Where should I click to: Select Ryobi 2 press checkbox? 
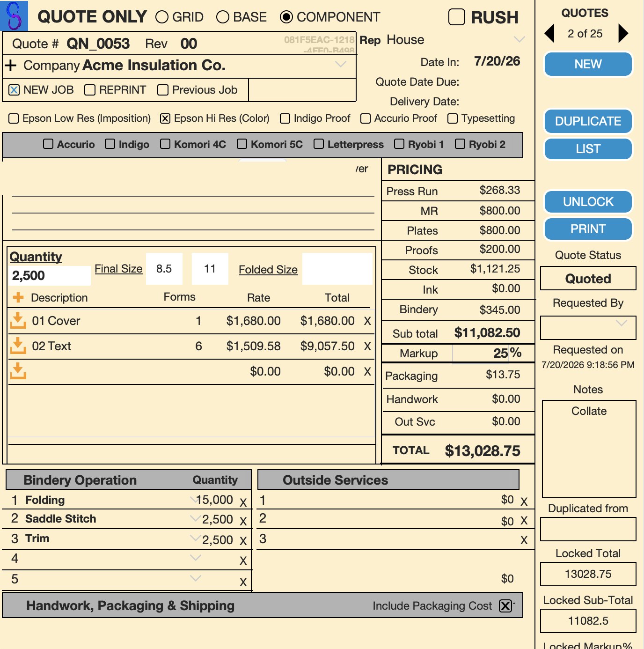[460, 144]
